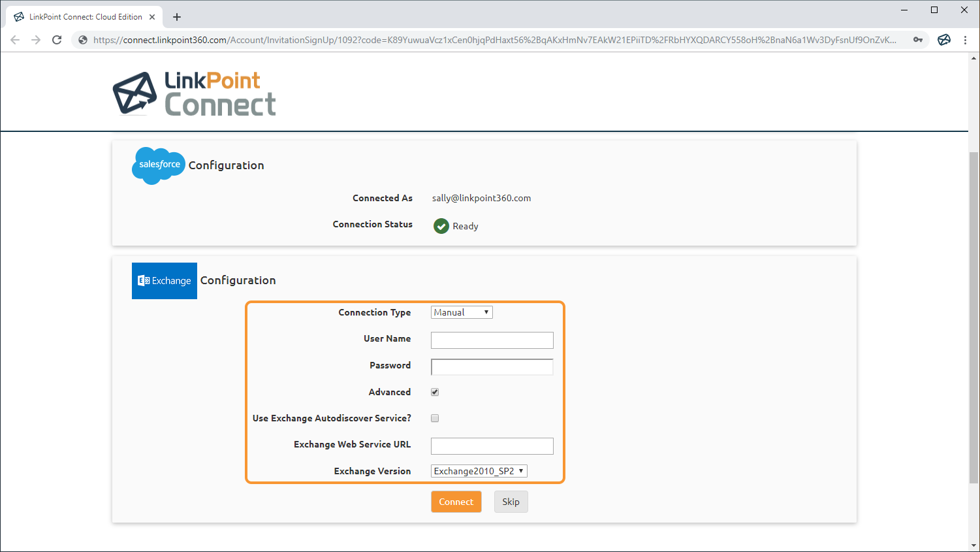Click the browser Forward arrow
Screen dimensions: 980x552
[x=36, y=40]
